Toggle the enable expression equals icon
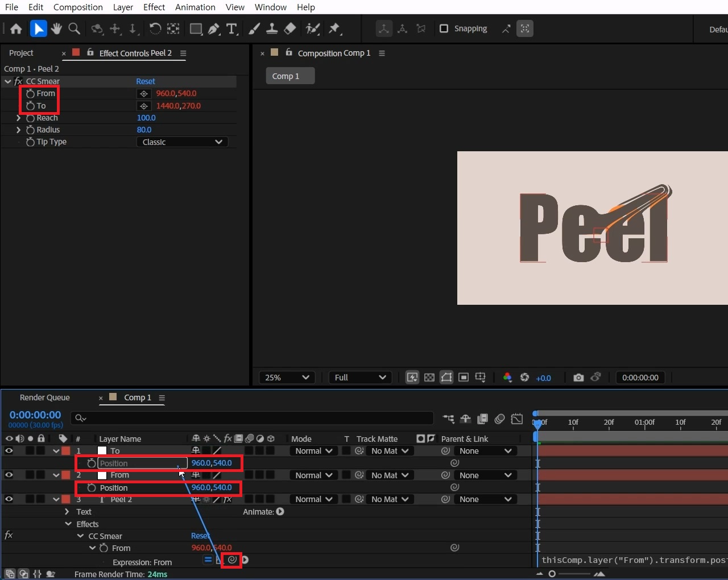Image resolution: width=728 pixels, height=580 pixels. click(208, 560)
